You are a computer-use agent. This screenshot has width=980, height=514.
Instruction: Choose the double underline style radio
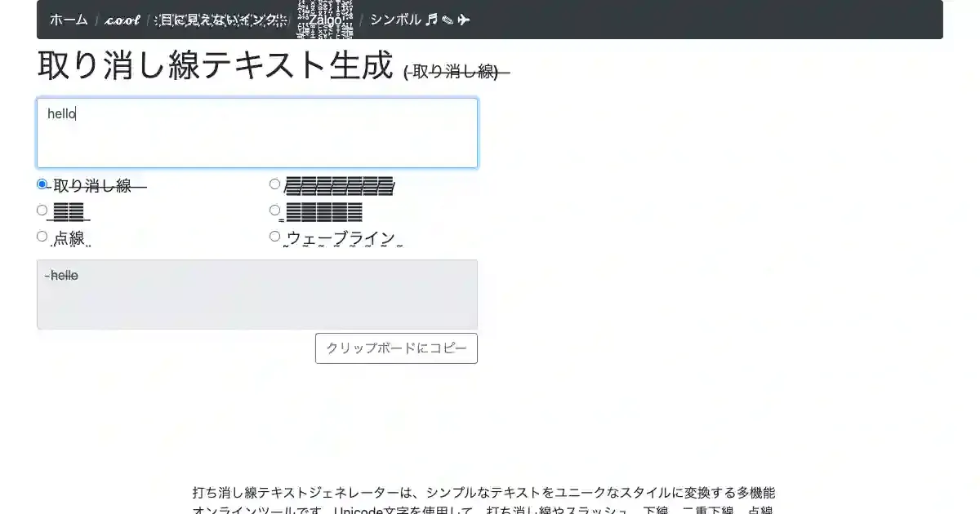click(275, 210)
